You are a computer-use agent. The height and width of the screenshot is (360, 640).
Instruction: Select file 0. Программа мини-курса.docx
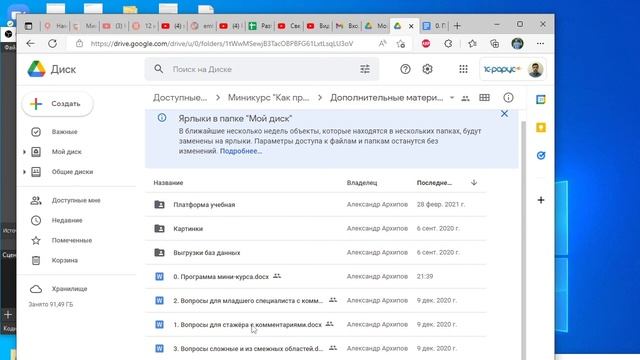click(x=316, y=277)
